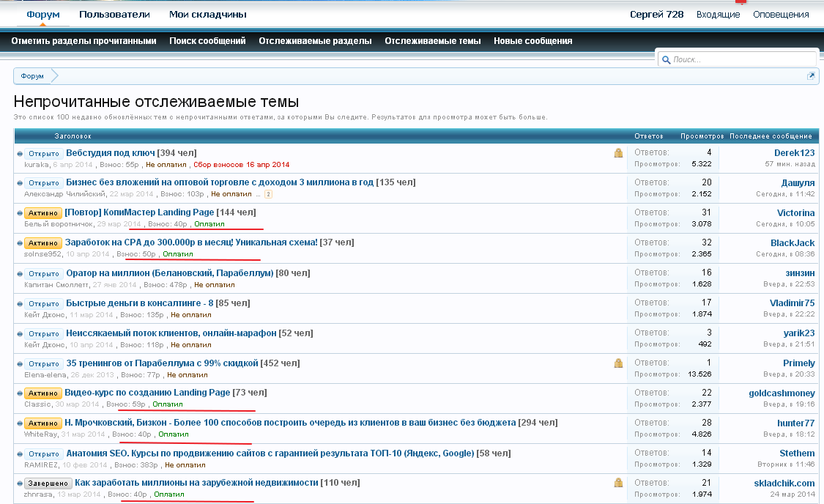Open user Primely profile
The height and width of the screenshot is (504, 824).
coord(799,363)
